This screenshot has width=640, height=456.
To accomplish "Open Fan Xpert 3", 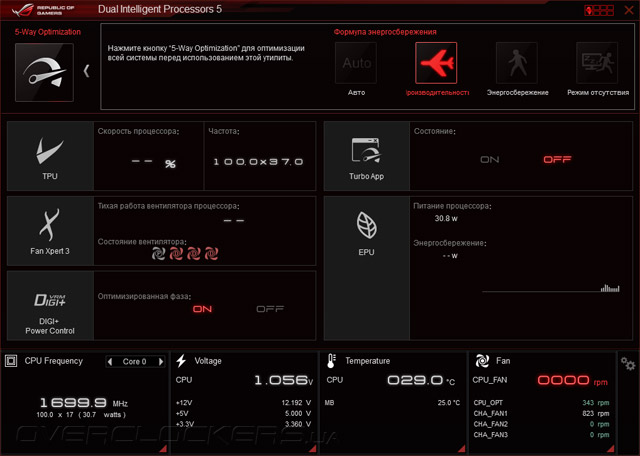I will click(x=50, y=231).
